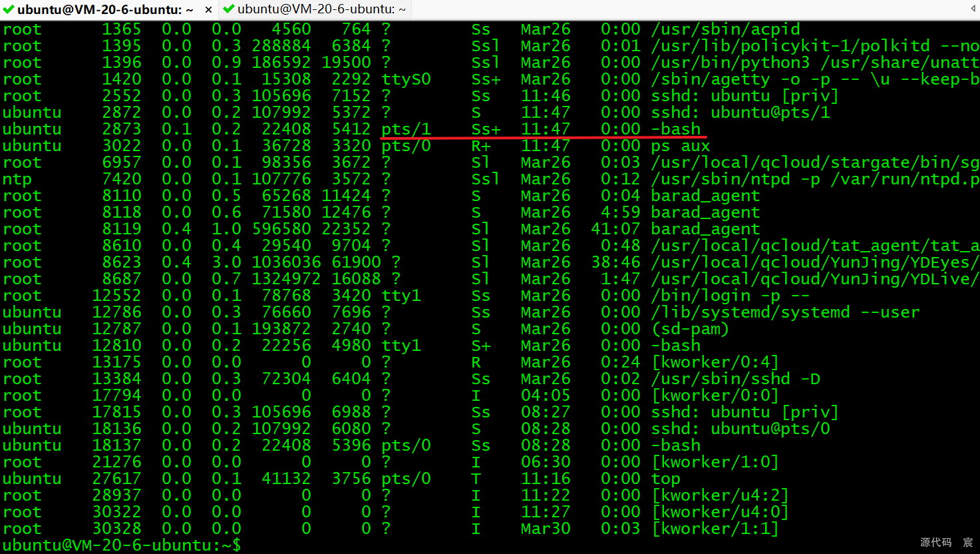Click the /sbin/agetty command text
This screenshot has height=554, width=980.
pos(711,79)
